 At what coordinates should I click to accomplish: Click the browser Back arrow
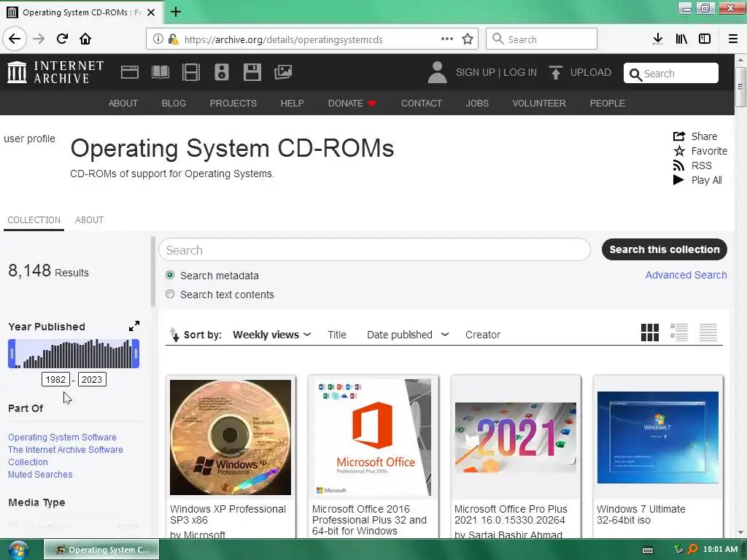coord(15,39)
